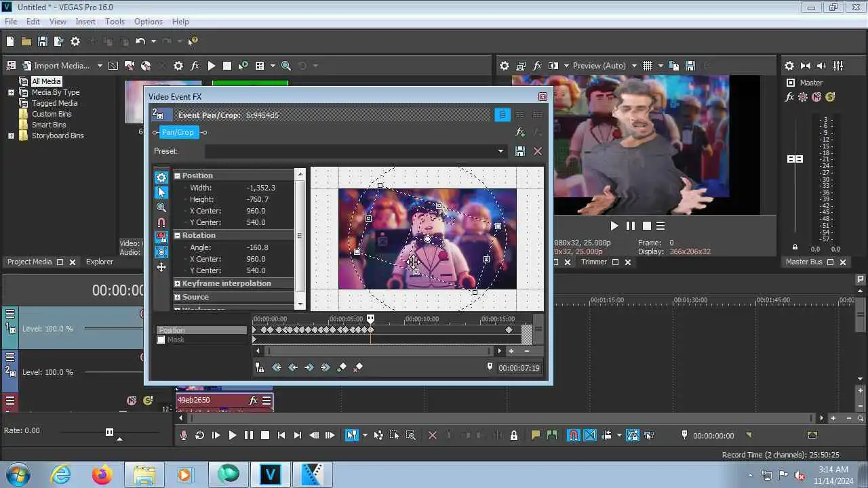Viewport: 868px width, 488px height.
Task: Jump to the last keyframe
Action: click(325, 367)
